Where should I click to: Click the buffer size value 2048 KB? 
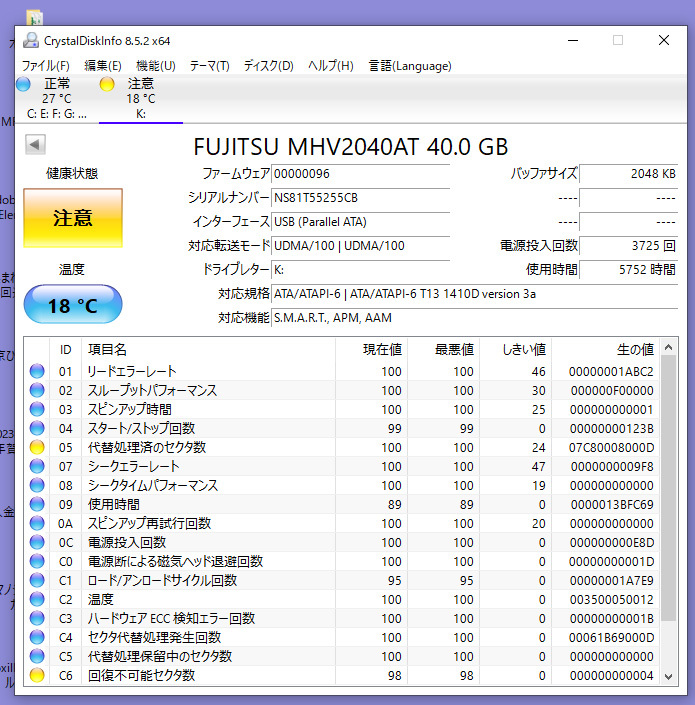[628, 174]
